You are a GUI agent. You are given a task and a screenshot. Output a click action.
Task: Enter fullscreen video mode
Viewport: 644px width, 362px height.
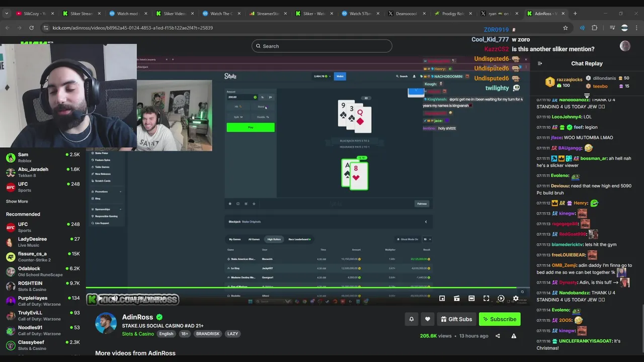pyautogui.click(x=486, y=299)
